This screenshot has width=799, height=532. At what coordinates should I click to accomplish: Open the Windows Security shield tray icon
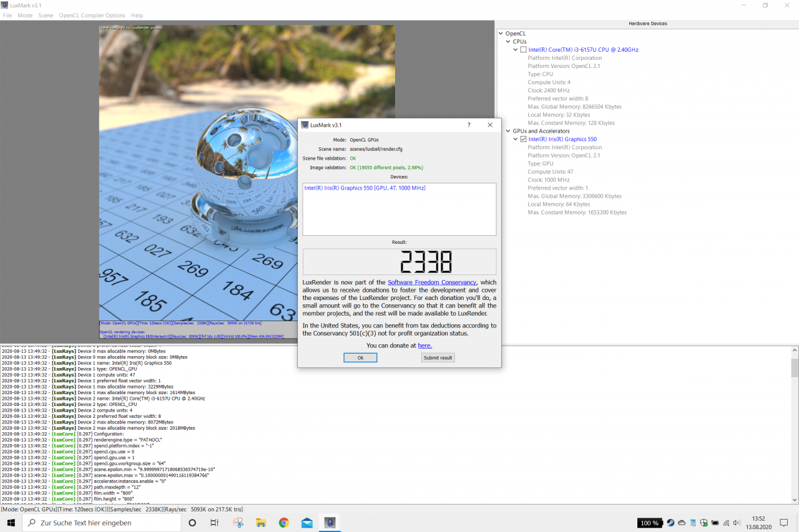tap(704, 523)
